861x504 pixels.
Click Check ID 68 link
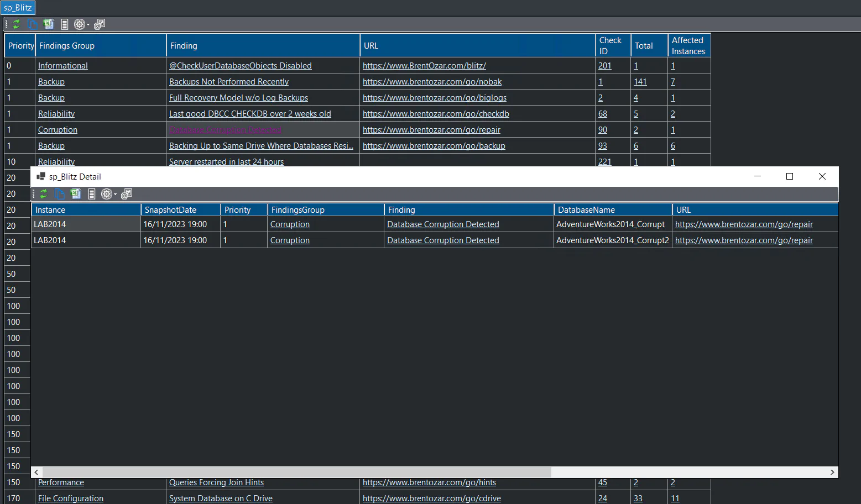point(602,114)
